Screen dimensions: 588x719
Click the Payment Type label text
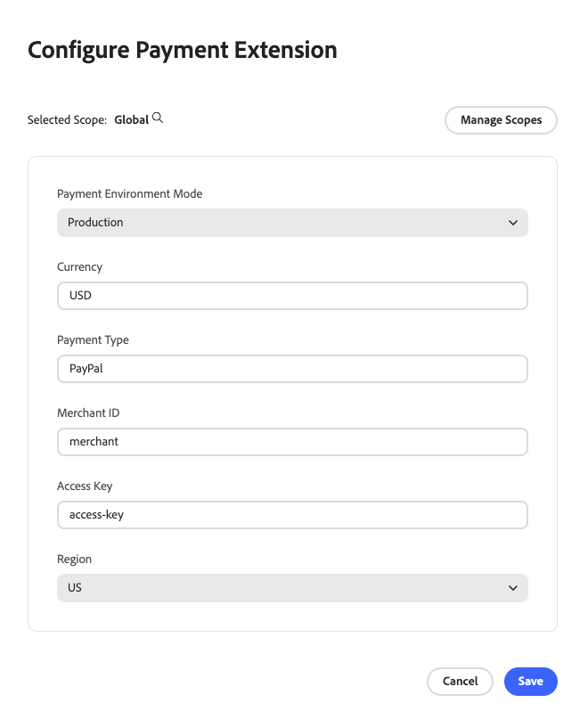pyautogui.click(x=93, y=340)
